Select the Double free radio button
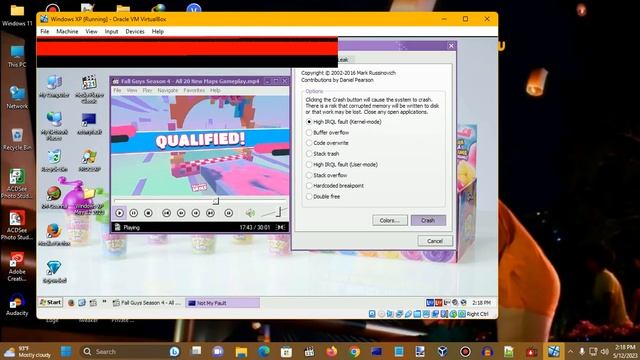Screen dimensions: 640x360 pyautogui.click(x=309, y=196)
